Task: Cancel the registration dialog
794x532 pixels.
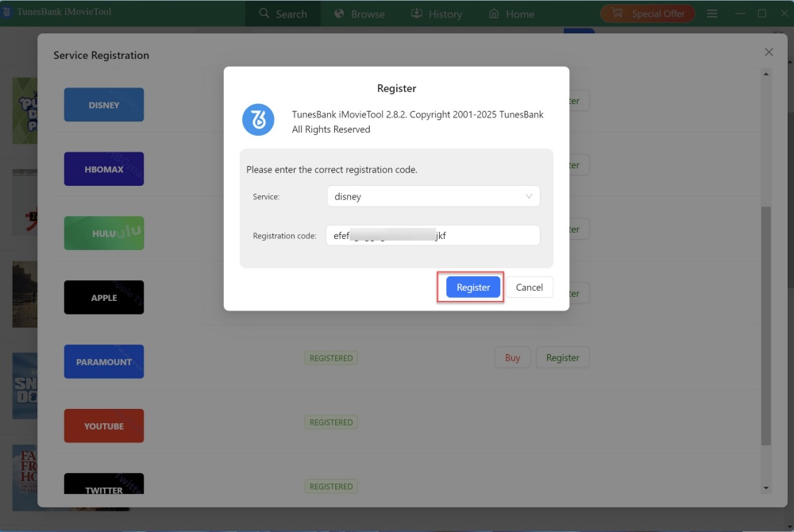Action: (530, 287)
